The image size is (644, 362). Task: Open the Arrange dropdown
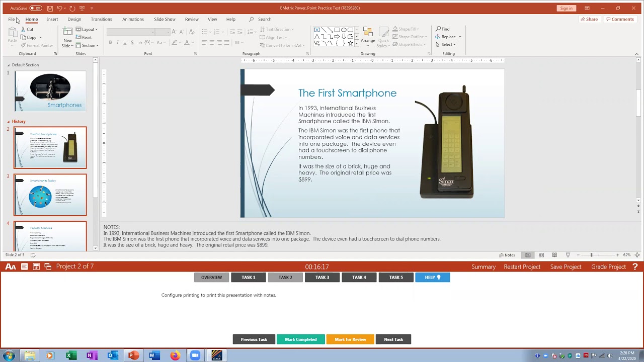coord(368,36)
